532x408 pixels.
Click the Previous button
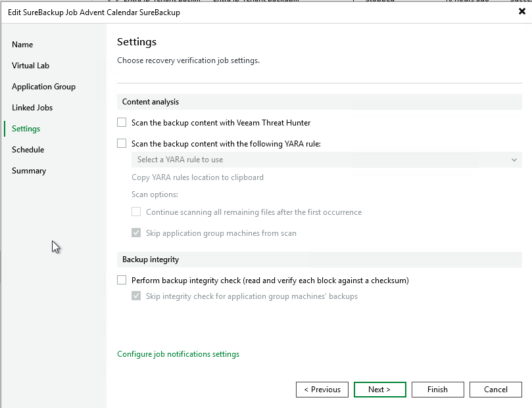click(322, 390)
